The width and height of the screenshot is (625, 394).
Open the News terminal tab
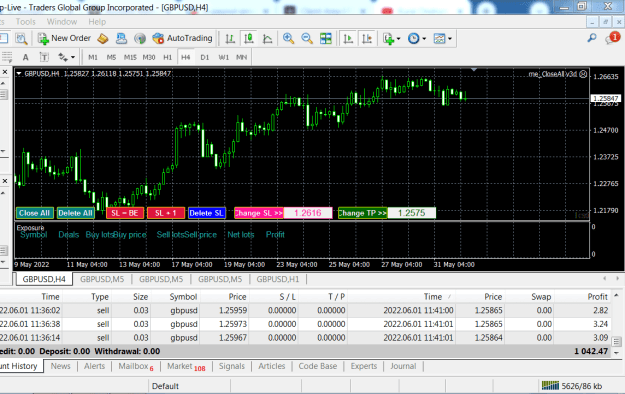pos(60,366)
